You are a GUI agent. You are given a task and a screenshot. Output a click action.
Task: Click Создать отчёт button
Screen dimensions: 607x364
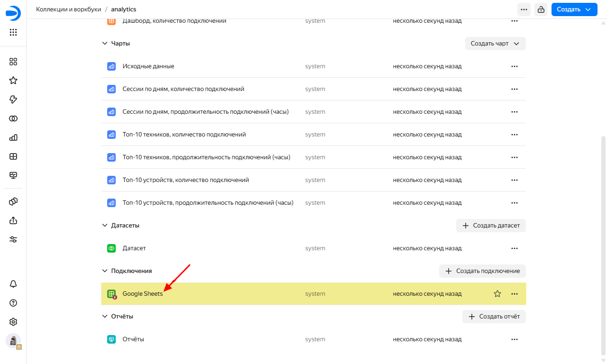coord(494,317)
